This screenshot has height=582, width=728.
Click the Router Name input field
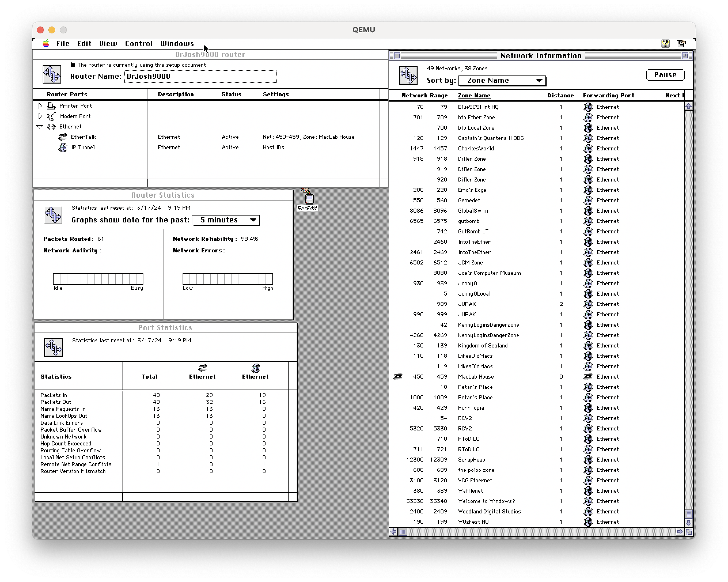(x=200, y=77)
